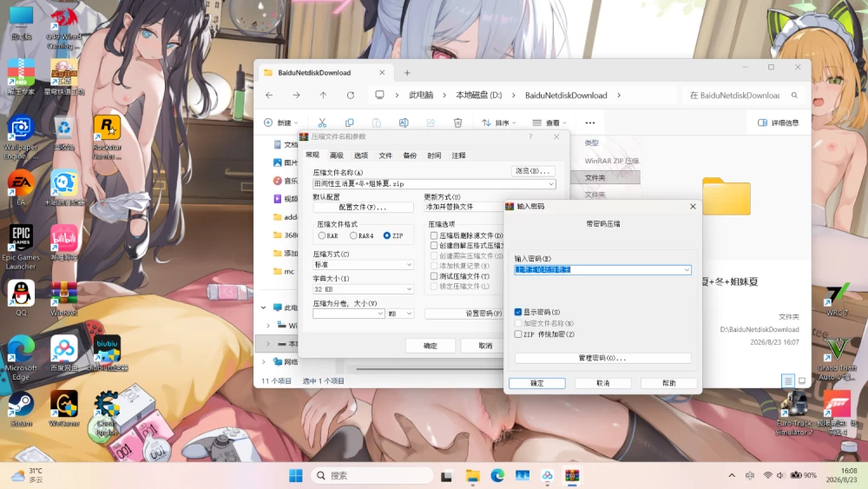Launch WRC 7 from the desktop

point(837,299)
